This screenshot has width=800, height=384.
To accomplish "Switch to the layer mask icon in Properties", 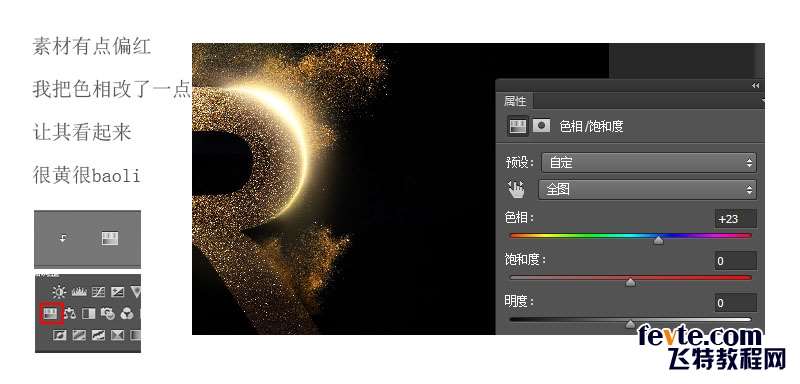I will [x=541, y=125].
